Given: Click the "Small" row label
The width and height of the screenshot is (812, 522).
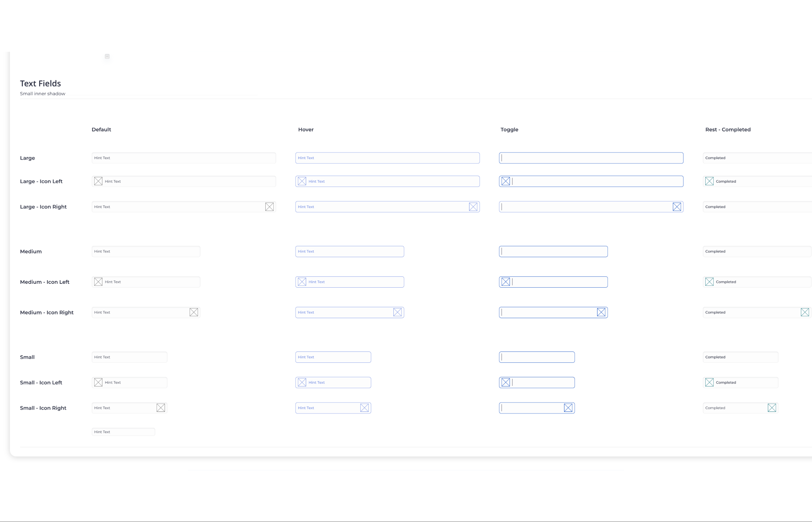Looking at the screenshot, I should pyautogui.click(x=27, y=357).
